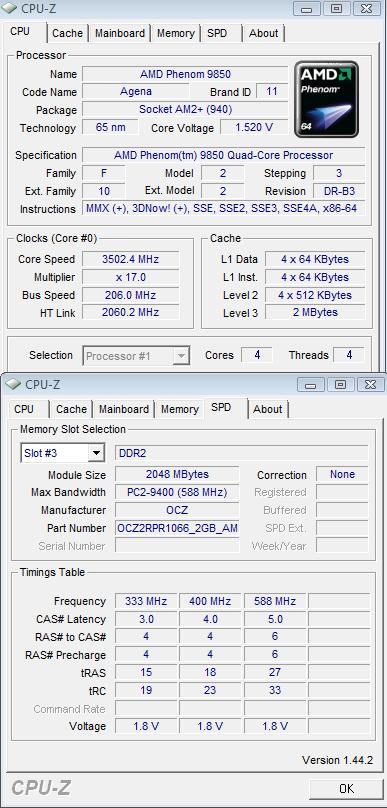Select the CPU tab in the lower window
The width and height of the screenshot is (387, 808).
(x=24, y=409)
